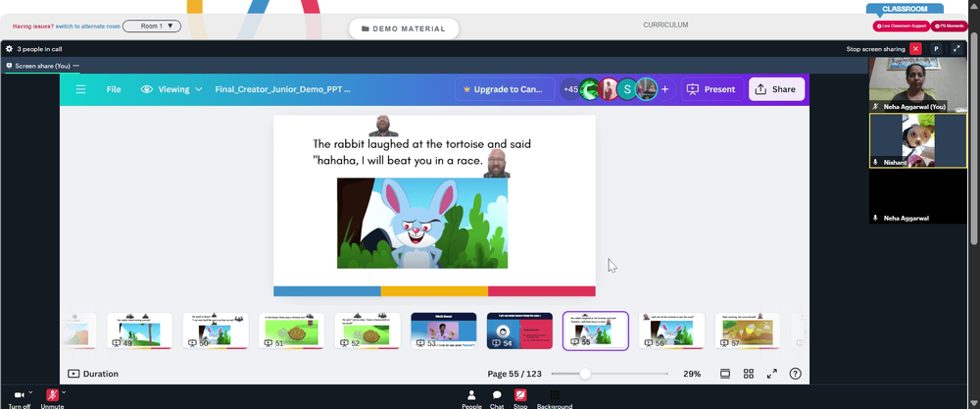
Task: Open the Chat panel
Action: pyautogui.click(x=497, y=398)
